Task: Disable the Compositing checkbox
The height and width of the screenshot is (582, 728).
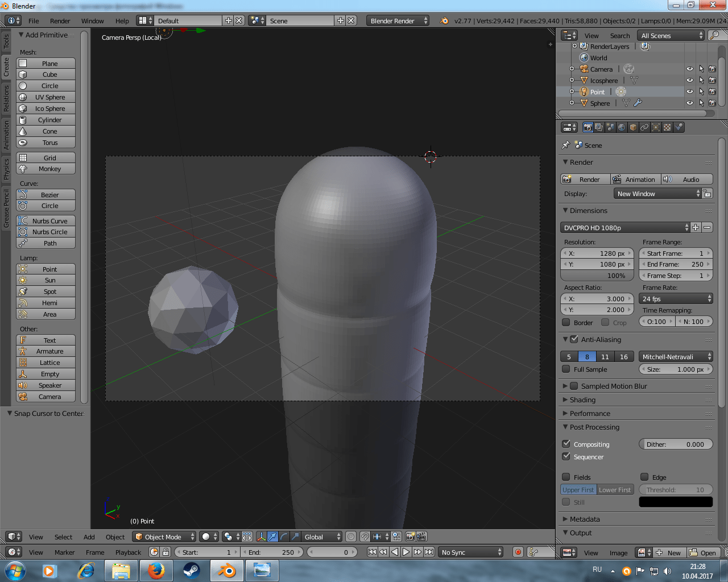Action: 566,444
